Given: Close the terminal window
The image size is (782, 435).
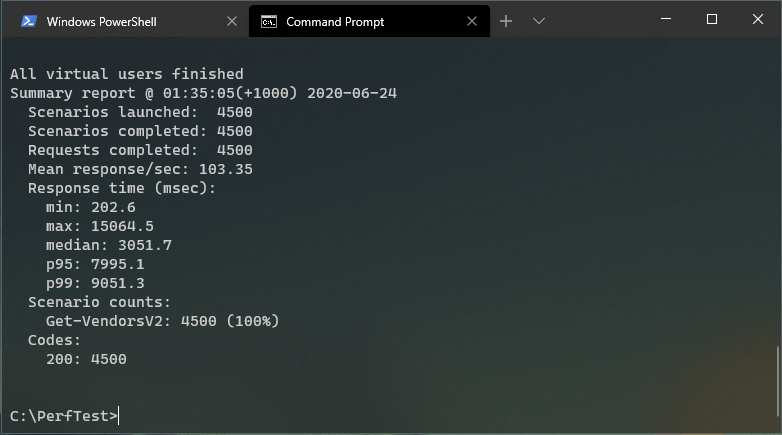Looking at the screenshot, I should click(x=758, y=19).
